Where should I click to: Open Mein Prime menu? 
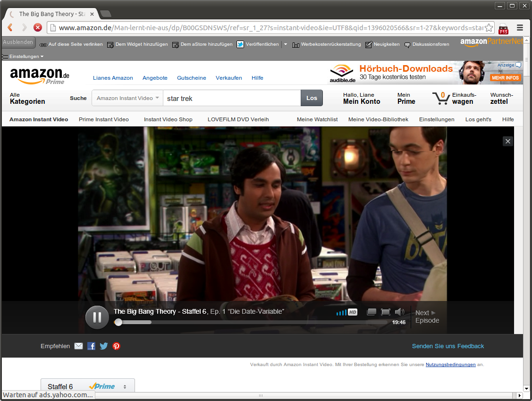[x=406, y=98]
